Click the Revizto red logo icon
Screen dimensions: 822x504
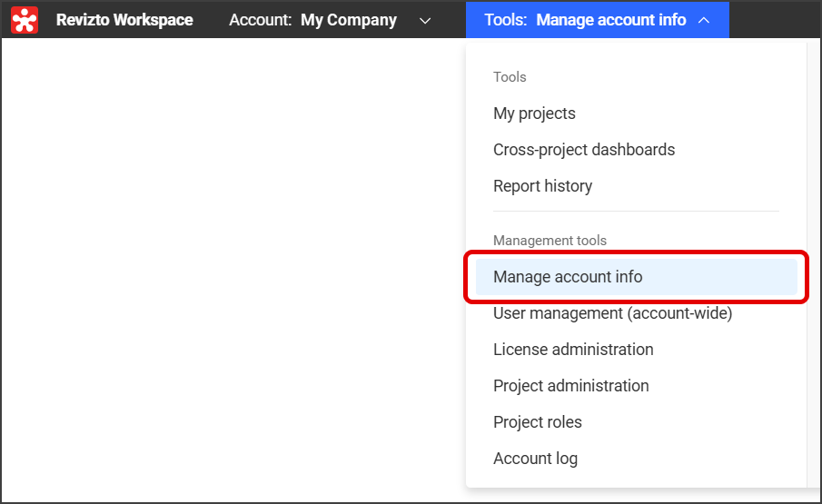[x=25, y=20]
